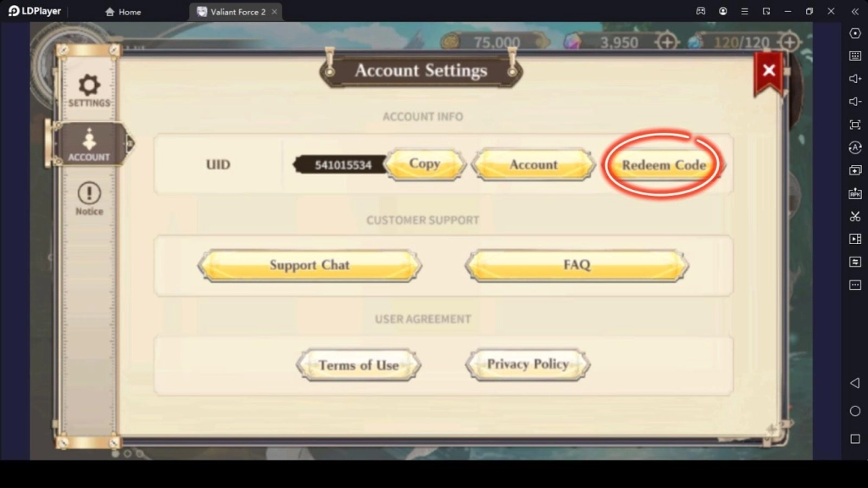Collapse the LDPlayer side toolbar chevrons
This screenshot has height=488, width=868.
point(855,11)
